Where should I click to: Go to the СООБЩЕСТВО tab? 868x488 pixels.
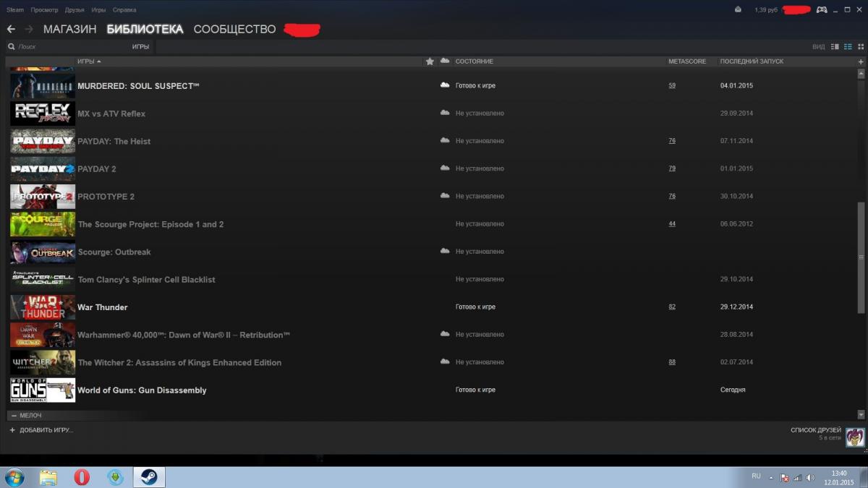234,30
